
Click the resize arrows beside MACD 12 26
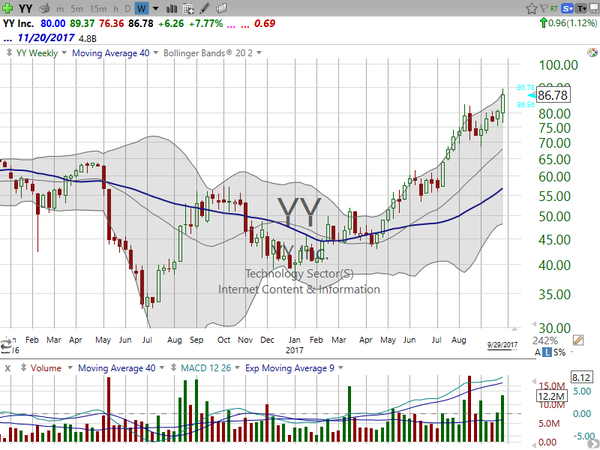[x=173, y=368]
